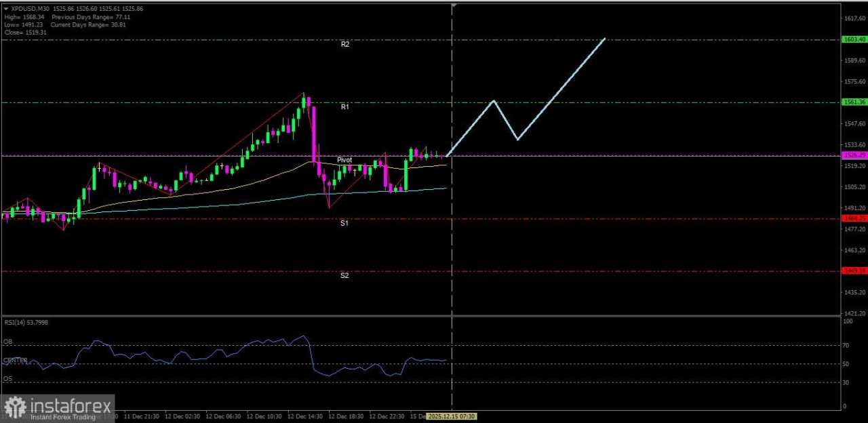The width and height of the screenshot is (868, 423).
Task: Open the XPDUSD symbol dropdown arrow
Action: [5, 9]
